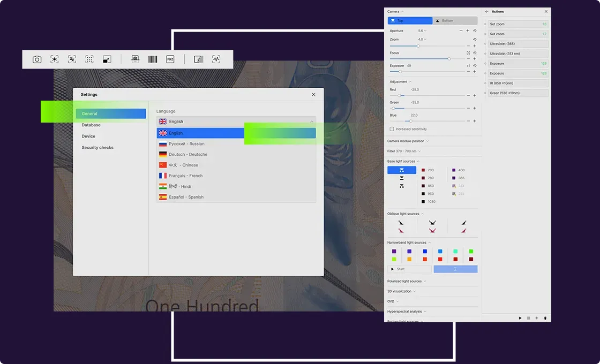
Task: Select the green narrowband light swatch
Action: click(x=471, y=251)
